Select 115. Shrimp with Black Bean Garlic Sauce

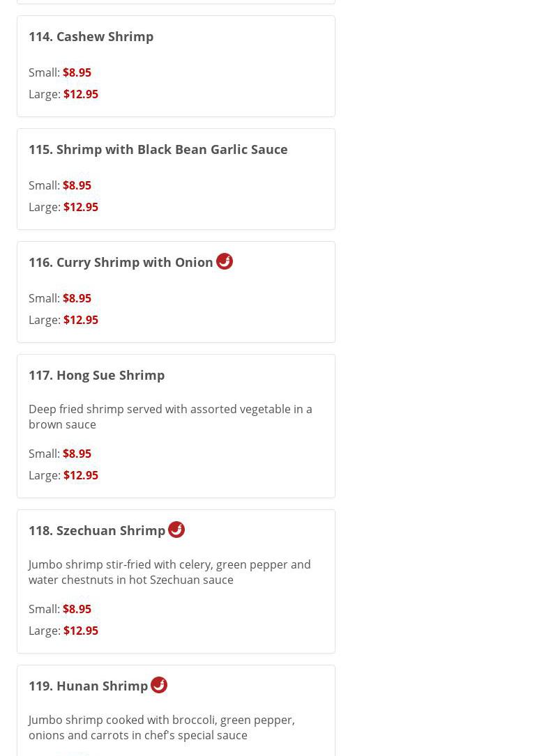tap(158, 149)
